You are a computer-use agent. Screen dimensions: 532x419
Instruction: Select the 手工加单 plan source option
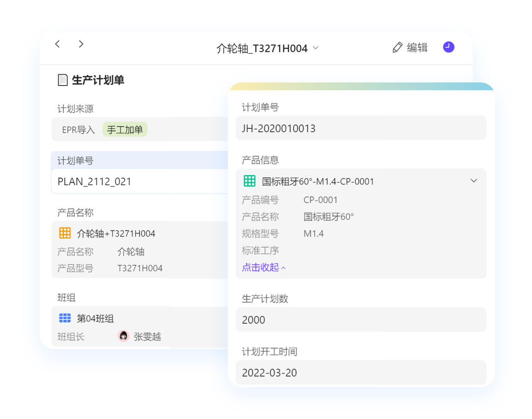tap(125, 130)
